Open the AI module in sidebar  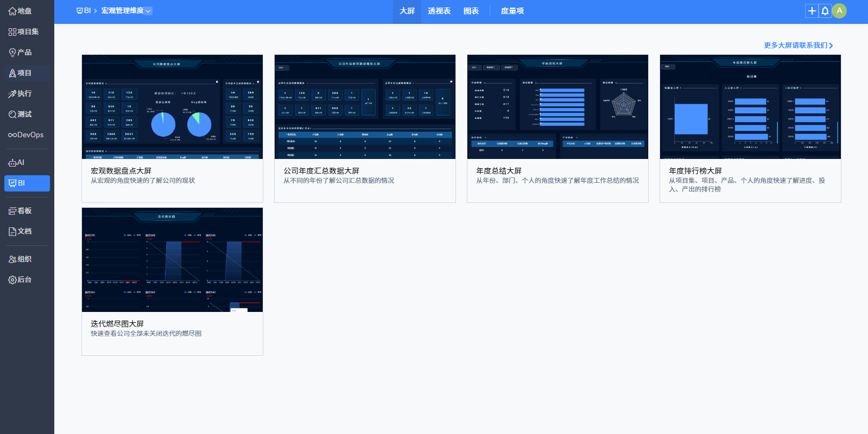click(x=17, y=163)
